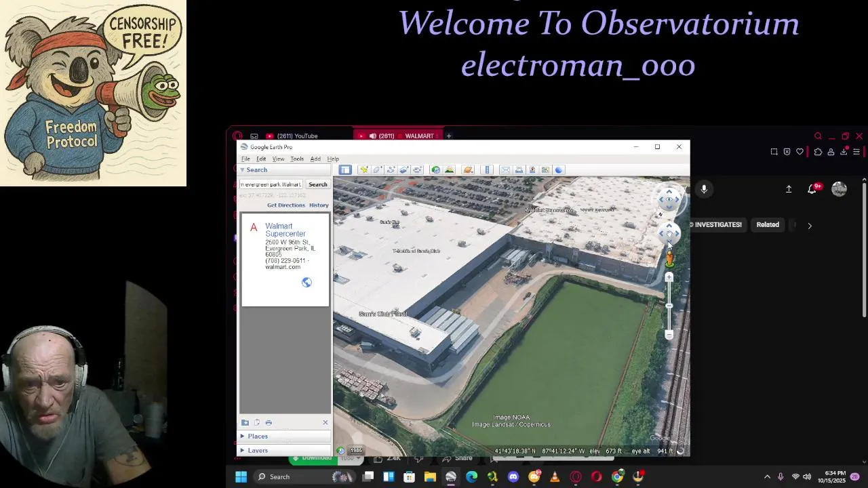Open File Explorer from taskbar

430,477
